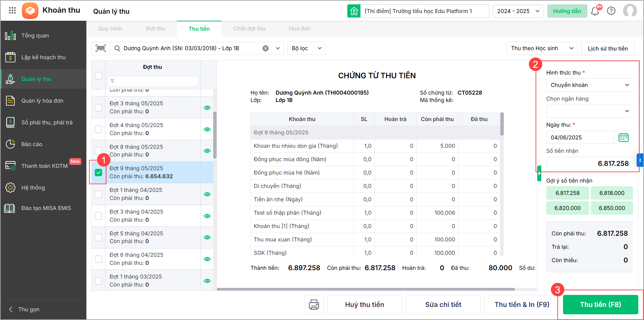
Task: Switch to the Chốt đợt thu tab
Action: (x=249, y=29)
